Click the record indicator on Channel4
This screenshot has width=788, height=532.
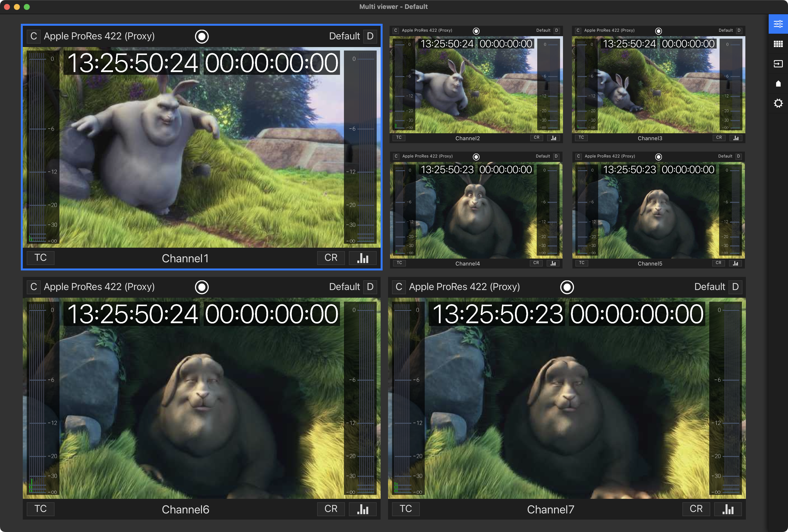pos(476,157)
